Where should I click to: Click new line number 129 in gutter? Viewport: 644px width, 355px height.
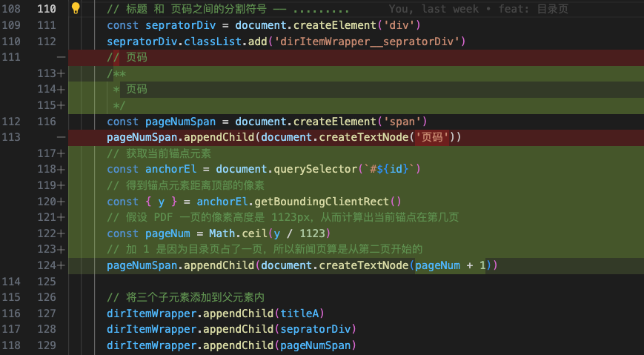(47, 345)
